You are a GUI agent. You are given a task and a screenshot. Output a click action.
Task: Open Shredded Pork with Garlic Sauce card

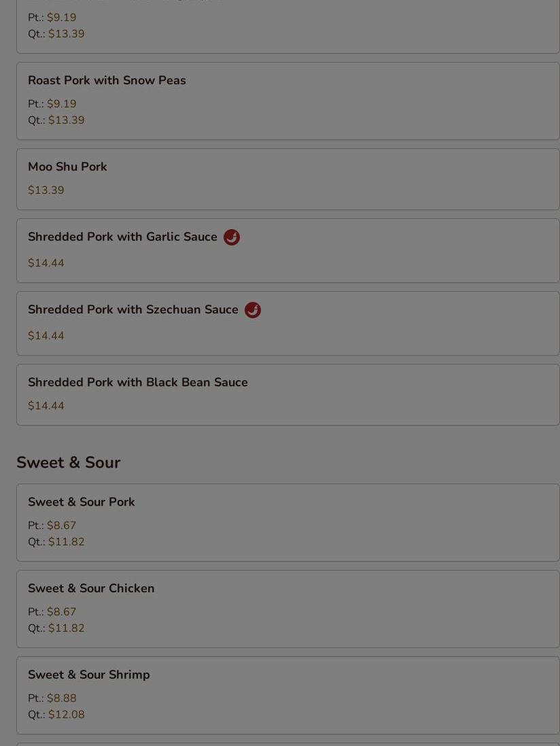pos(288,251)
